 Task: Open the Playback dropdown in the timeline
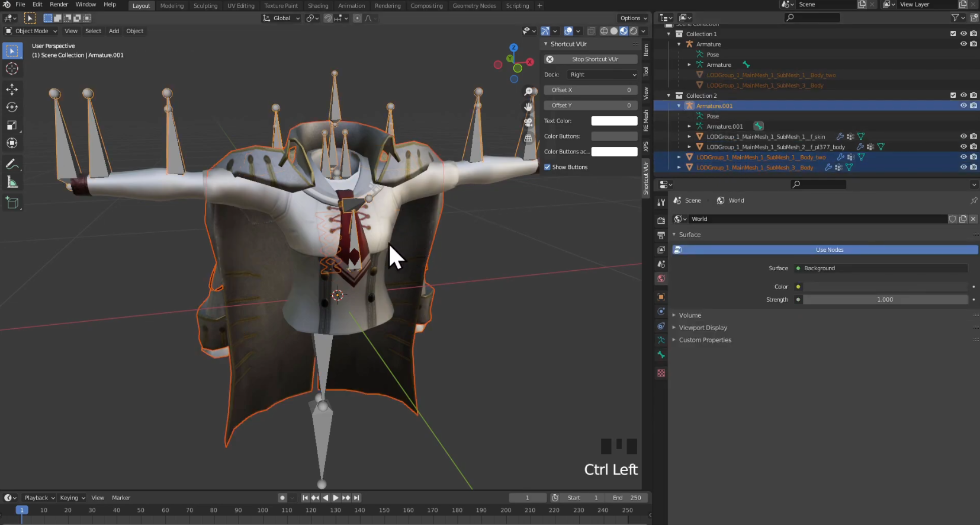pos(40,498)
